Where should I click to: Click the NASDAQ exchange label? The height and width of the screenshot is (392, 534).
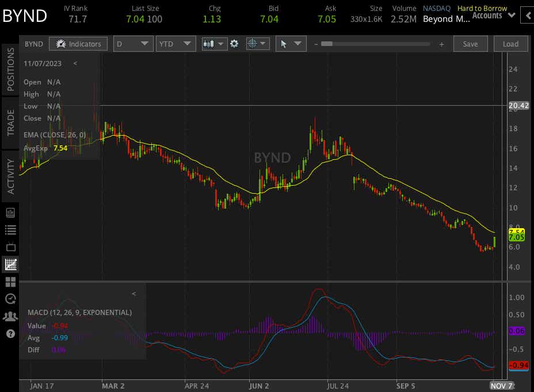point(437,9)
